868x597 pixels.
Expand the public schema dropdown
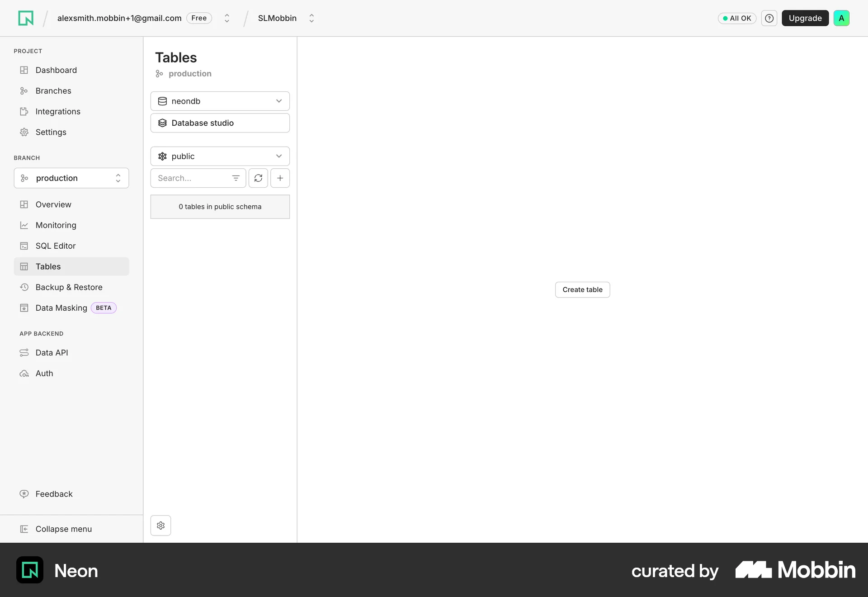click(x=220, y=156)
